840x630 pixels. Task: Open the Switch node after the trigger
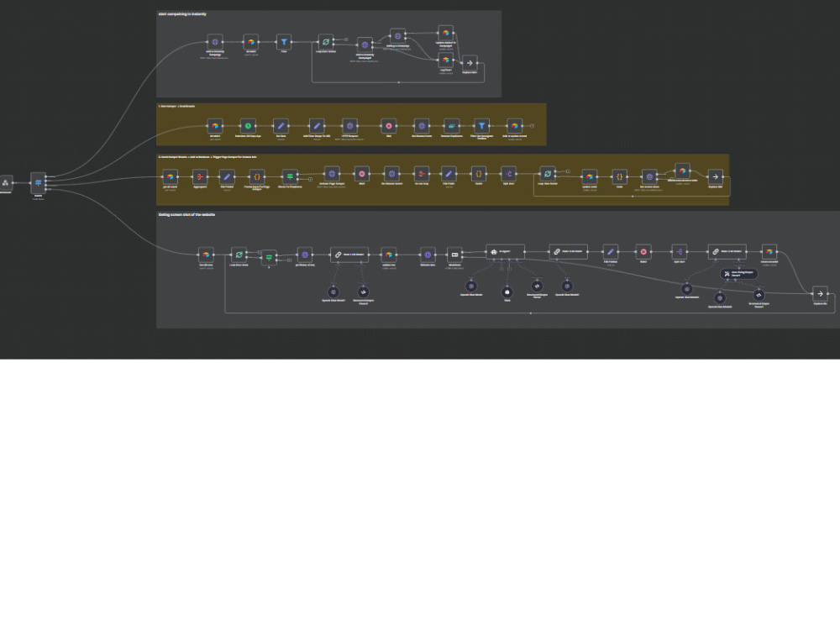[38, 182]
